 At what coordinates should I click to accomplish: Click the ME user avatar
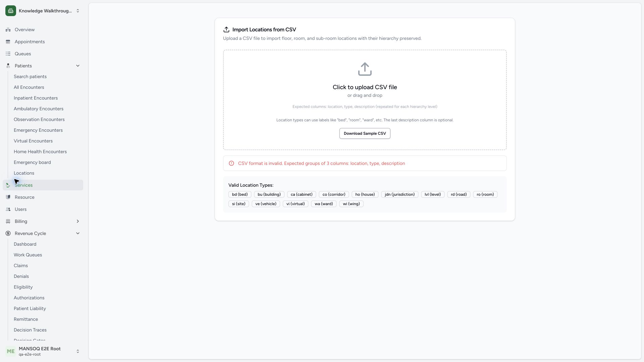click(x=11, y=351)
